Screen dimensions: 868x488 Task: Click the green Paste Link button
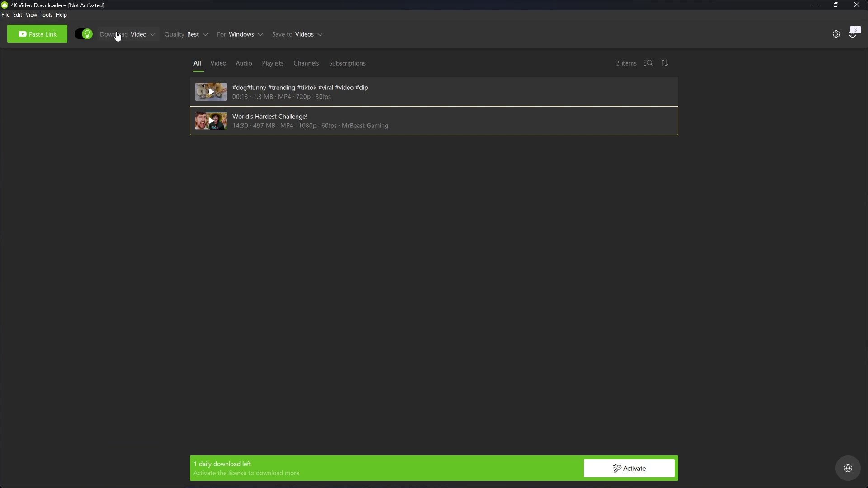click(x=37, y=34)
